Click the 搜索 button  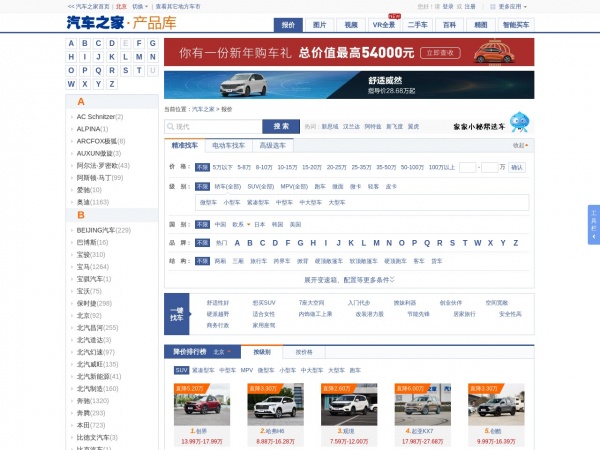coord(281,126)
